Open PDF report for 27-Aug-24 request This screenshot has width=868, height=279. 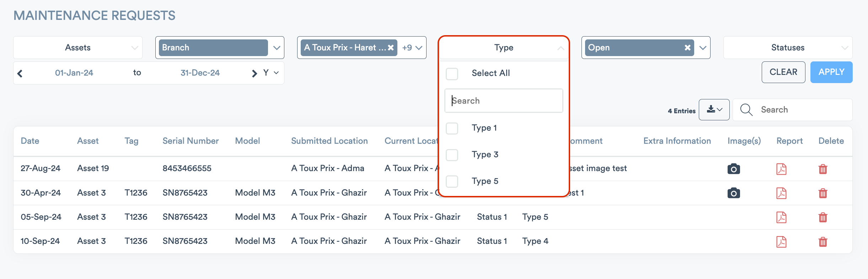point(781,169)
